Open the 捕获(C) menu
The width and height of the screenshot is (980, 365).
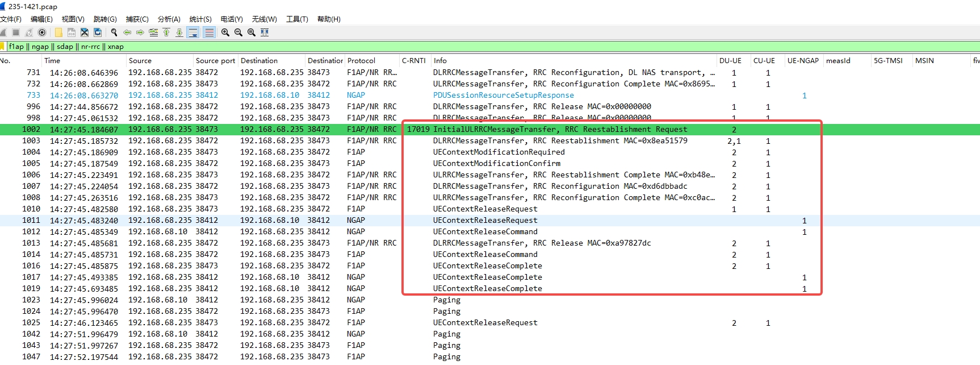point(137,19)
